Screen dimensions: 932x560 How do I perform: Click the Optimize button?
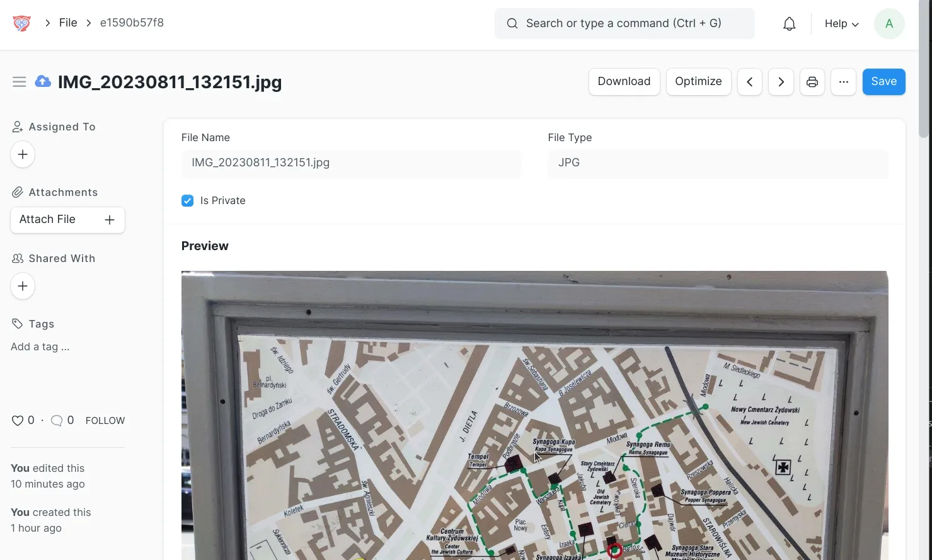698,82
